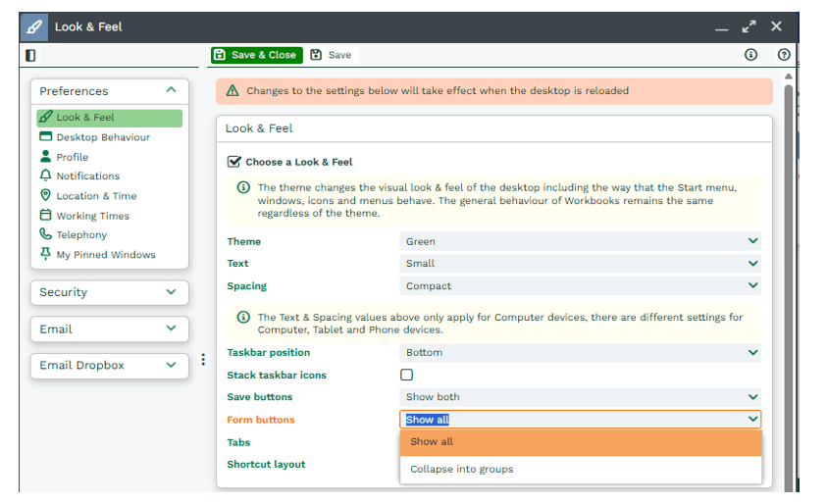Select Telephony in the sidebar
827x504 pixels.
[81, 235]
